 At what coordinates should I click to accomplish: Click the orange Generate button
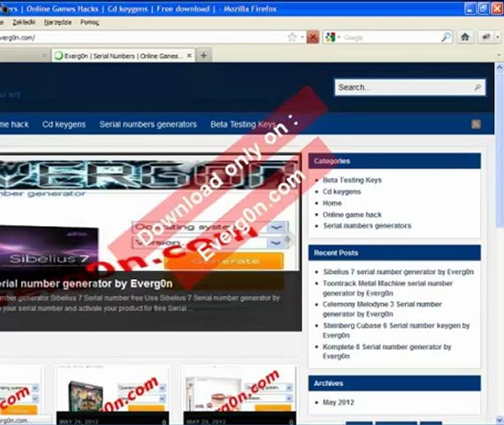click(x=224, y=261)
